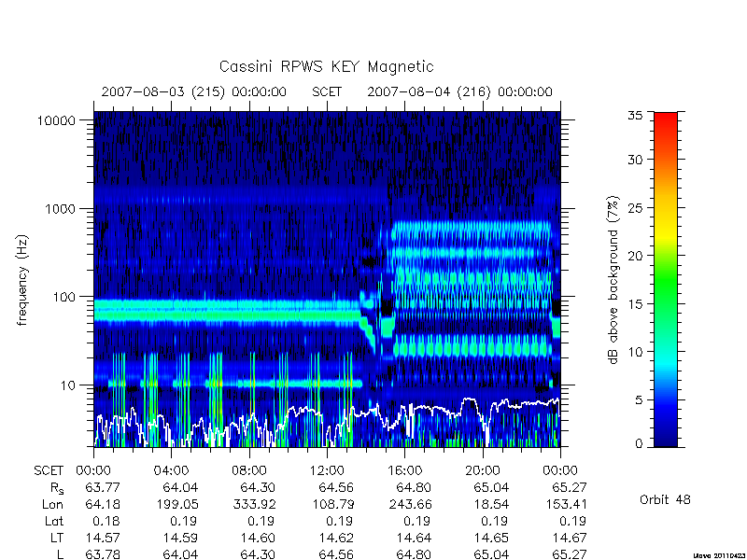
Task: Select start date text "2007-08-03 (215) 00:00:00"
Action: (x=194, y=91)
